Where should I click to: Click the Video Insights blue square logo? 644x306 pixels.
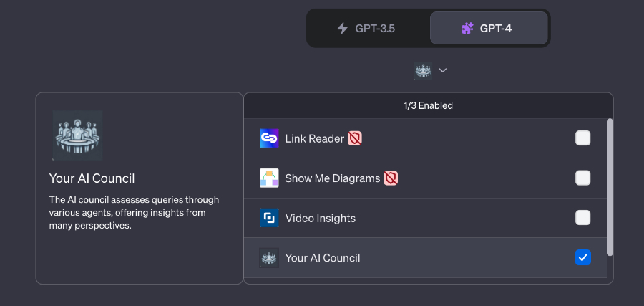(x=269, y=218)
